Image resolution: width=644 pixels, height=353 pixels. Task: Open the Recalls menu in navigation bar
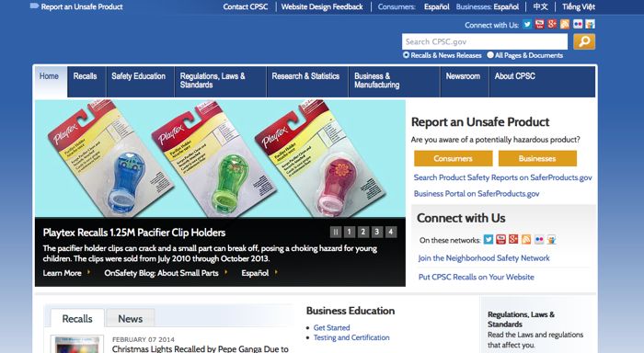(x=86, y=82)
